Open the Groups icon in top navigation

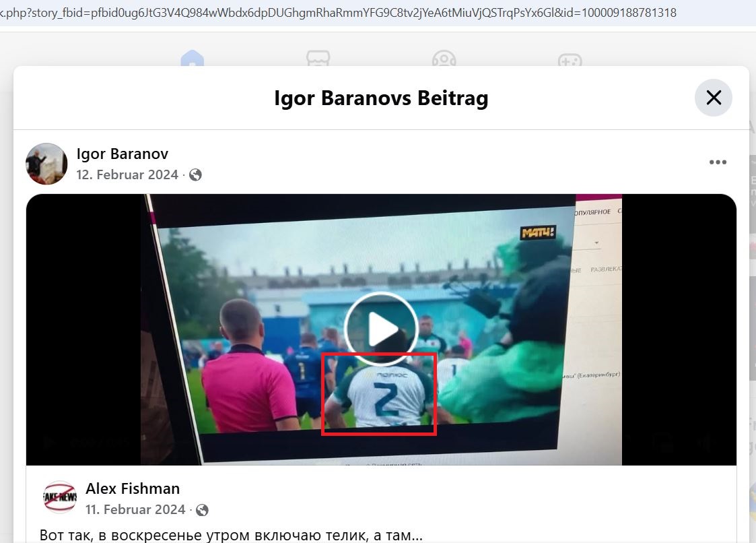(x=444, y=59)
